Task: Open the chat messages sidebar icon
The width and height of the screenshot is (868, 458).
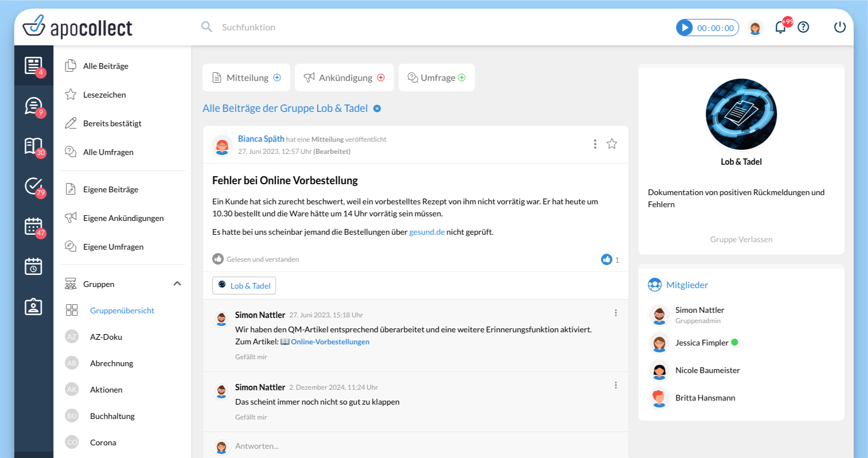Action: 33,106
